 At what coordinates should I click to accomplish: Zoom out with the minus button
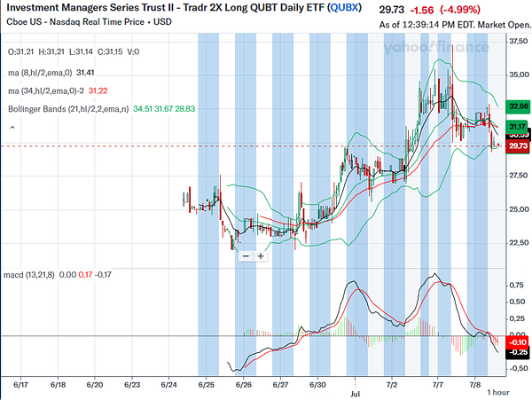click(246, 256)
